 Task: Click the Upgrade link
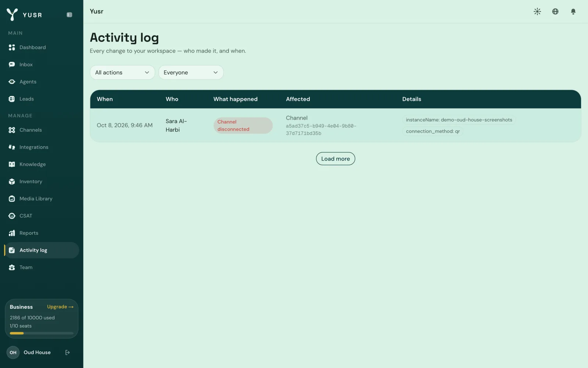pos(60,307)
